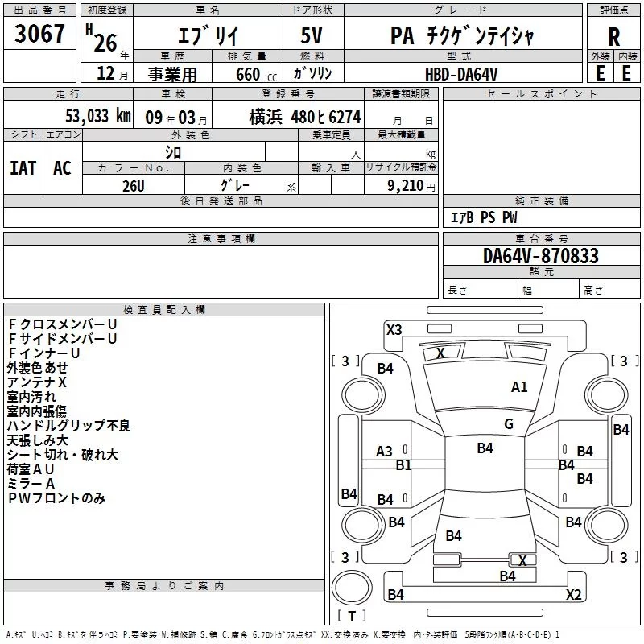Select the B1 dent marker
The width and height of the screenshot is (644, 644).
tap(403, 465)
